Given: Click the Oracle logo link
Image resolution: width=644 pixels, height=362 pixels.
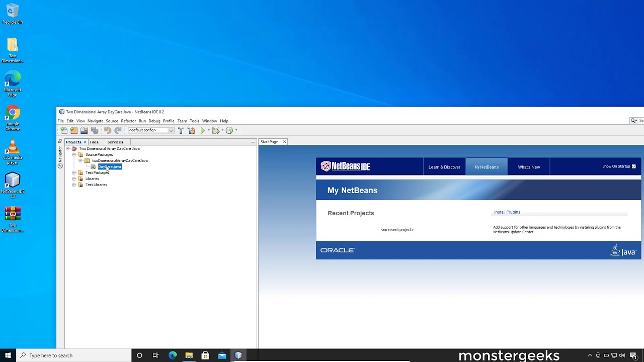Looking at the screenshot, I should tap(338, 250).
